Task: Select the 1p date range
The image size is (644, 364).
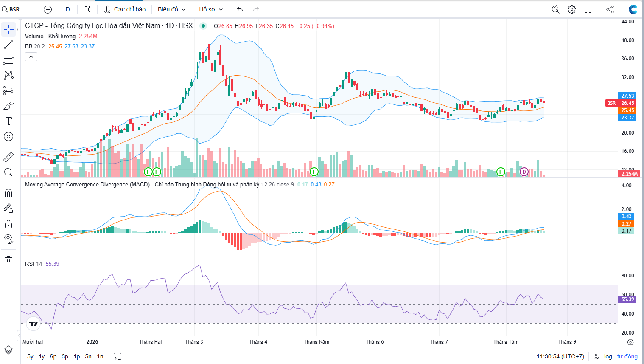Action: [x=77, y=356]
